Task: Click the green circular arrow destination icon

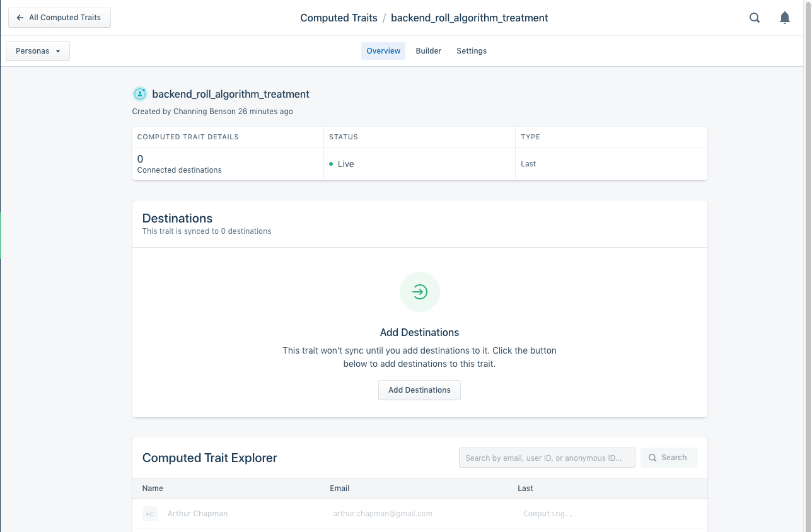Action: click(419, 292)
